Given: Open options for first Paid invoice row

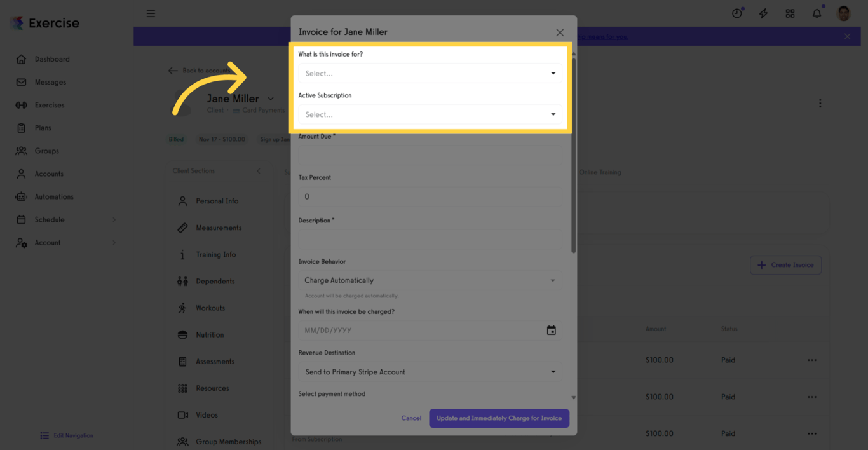Looking at the screenshot, I should (x=812, y=360).
